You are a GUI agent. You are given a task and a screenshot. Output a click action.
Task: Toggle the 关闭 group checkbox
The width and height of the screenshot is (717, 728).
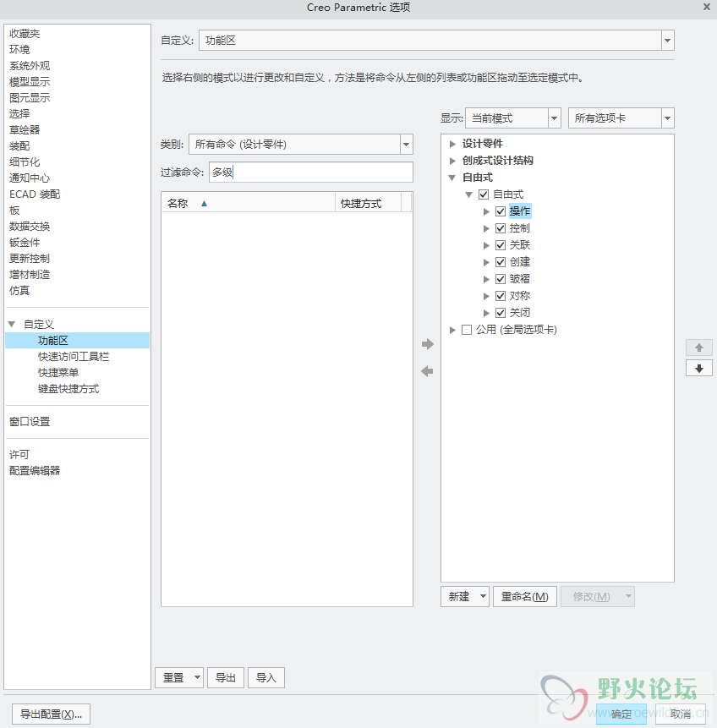pyautogui.click(x=501, y=313)
